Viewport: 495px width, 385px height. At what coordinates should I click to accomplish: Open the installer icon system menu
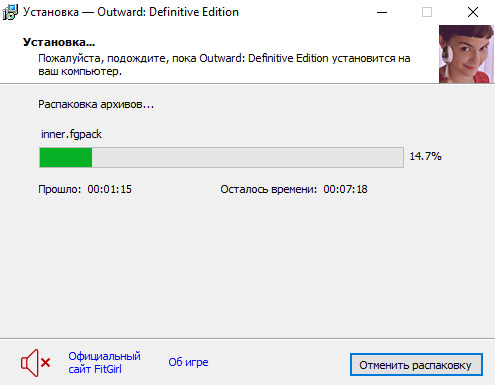pyautogui.click(x=10, y=12)
